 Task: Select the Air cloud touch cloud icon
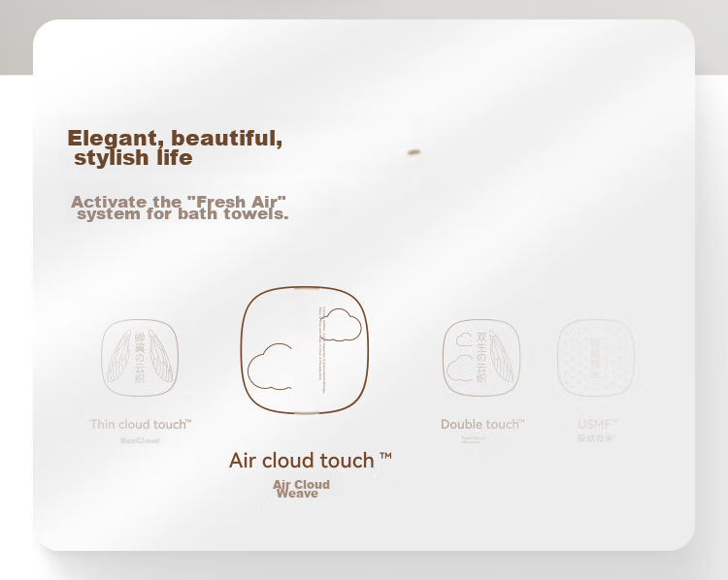(x=305, y=350)
